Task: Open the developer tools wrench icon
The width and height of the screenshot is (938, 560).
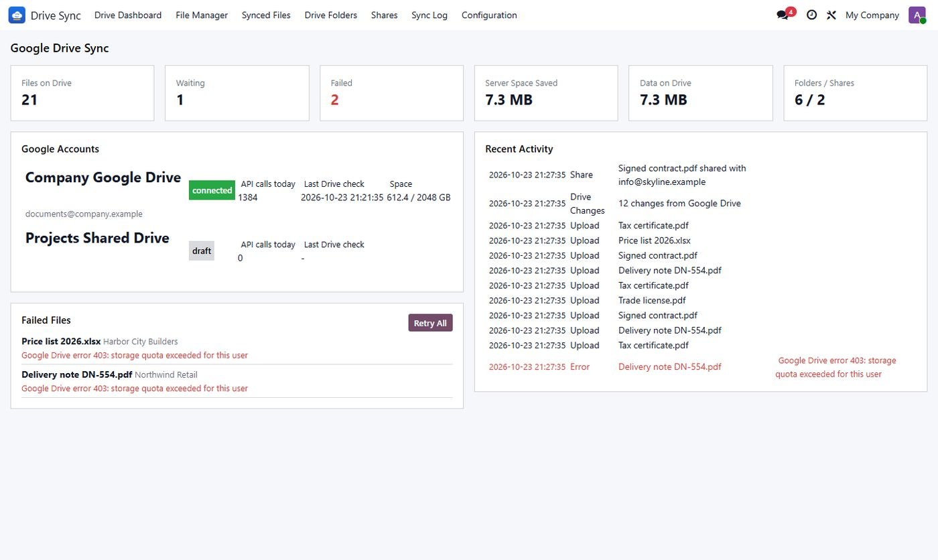Action: tap(831, 15)
